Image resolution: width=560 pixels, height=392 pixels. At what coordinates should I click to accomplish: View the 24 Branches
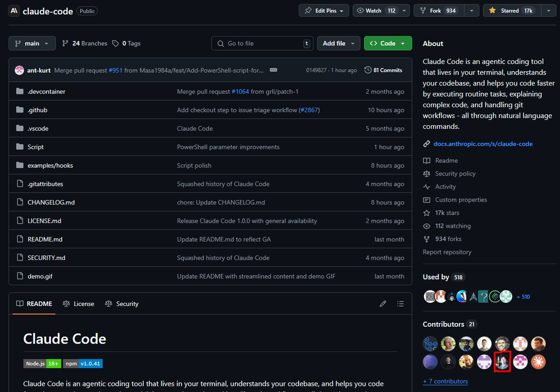coord(84,43)
